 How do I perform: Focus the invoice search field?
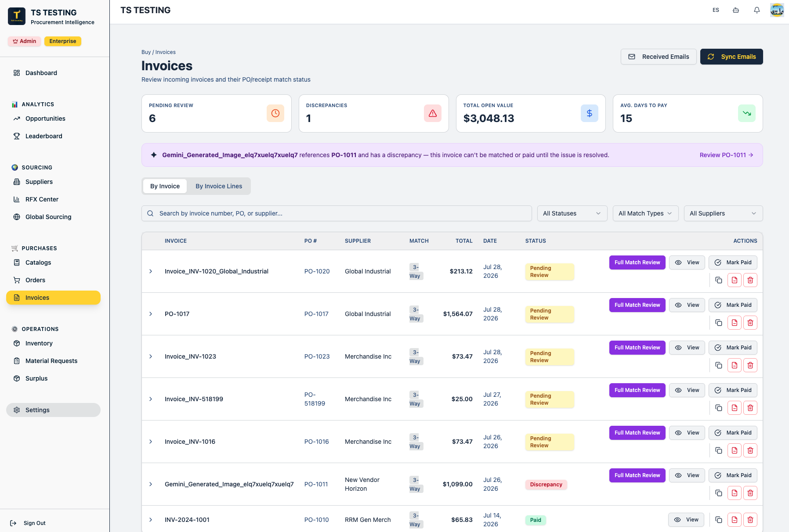337,213
